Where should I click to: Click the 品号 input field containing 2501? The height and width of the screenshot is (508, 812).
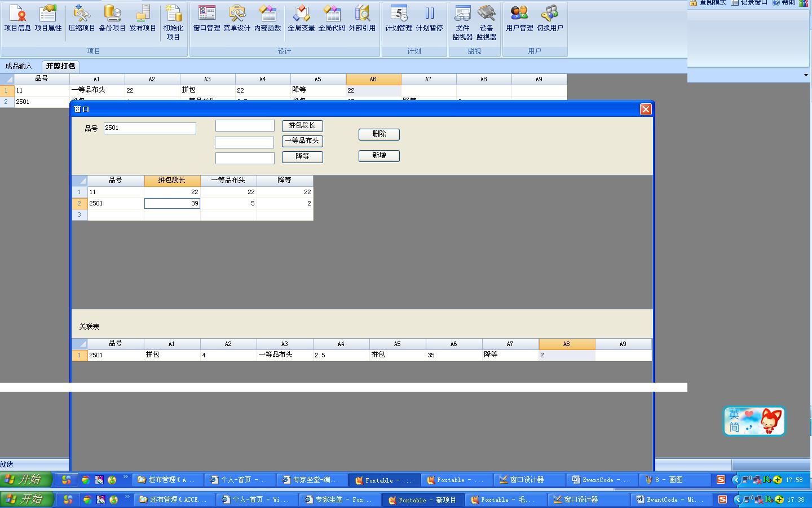tap(149, 128)
